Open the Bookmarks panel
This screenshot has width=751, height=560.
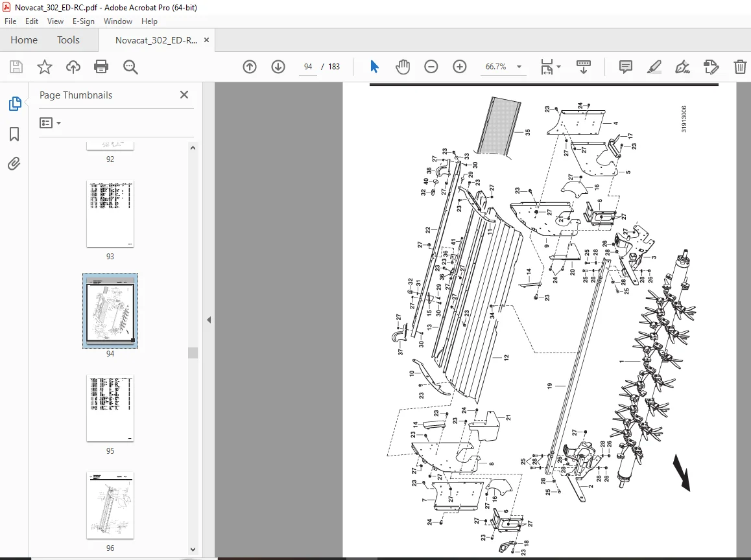point(14,134)
